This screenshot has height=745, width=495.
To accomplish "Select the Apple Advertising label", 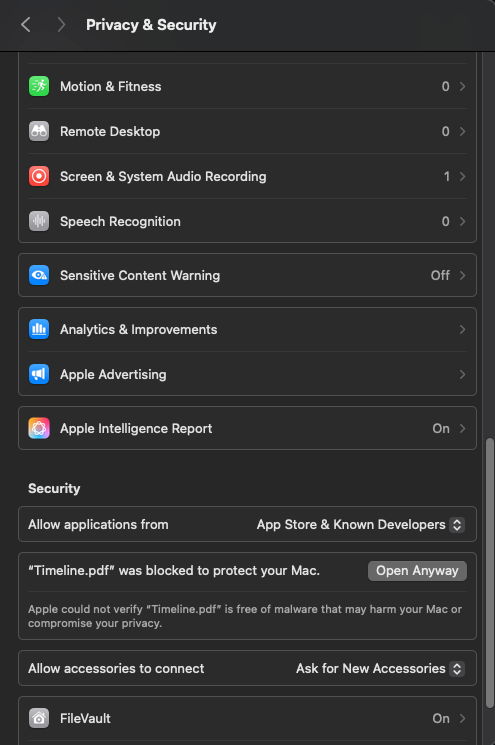I will (113, 374).
